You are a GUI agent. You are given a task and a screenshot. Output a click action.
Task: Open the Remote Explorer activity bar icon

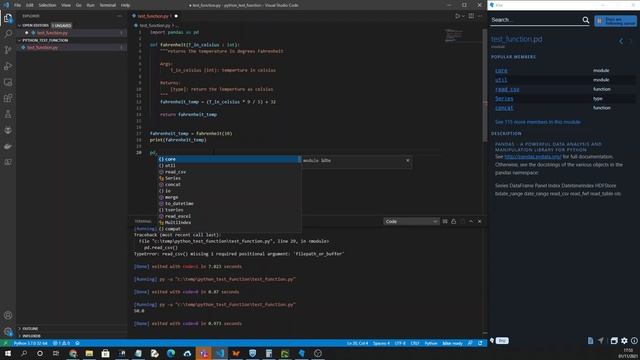point(8,82)
